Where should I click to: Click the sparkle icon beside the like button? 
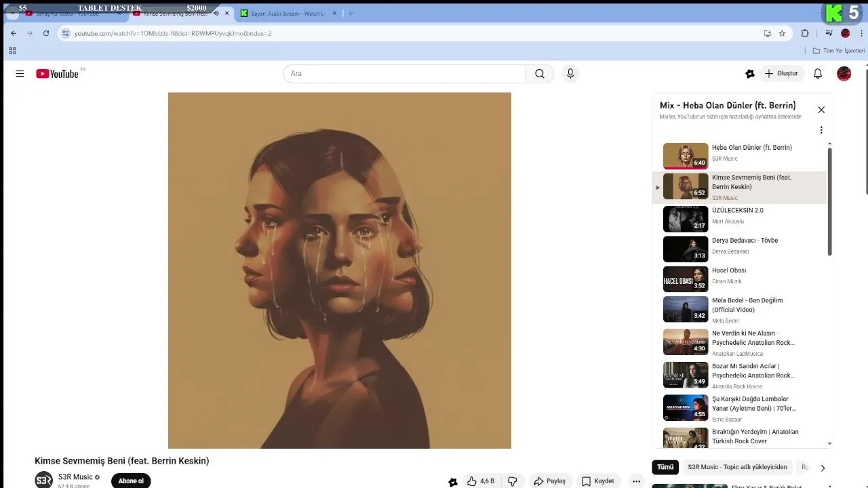pyautogui.click(x=453, y=482)
